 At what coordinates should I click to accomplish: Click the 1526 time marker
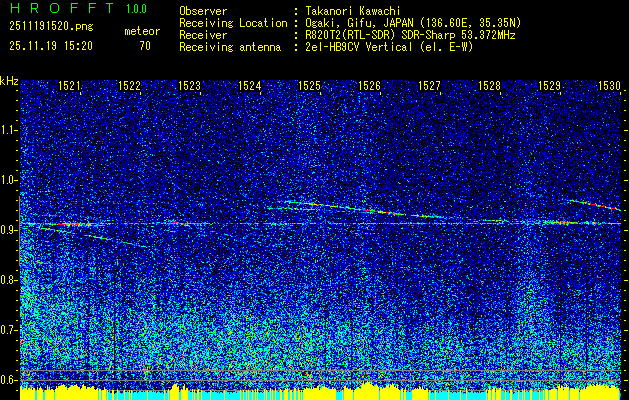[x=369, y=85]
